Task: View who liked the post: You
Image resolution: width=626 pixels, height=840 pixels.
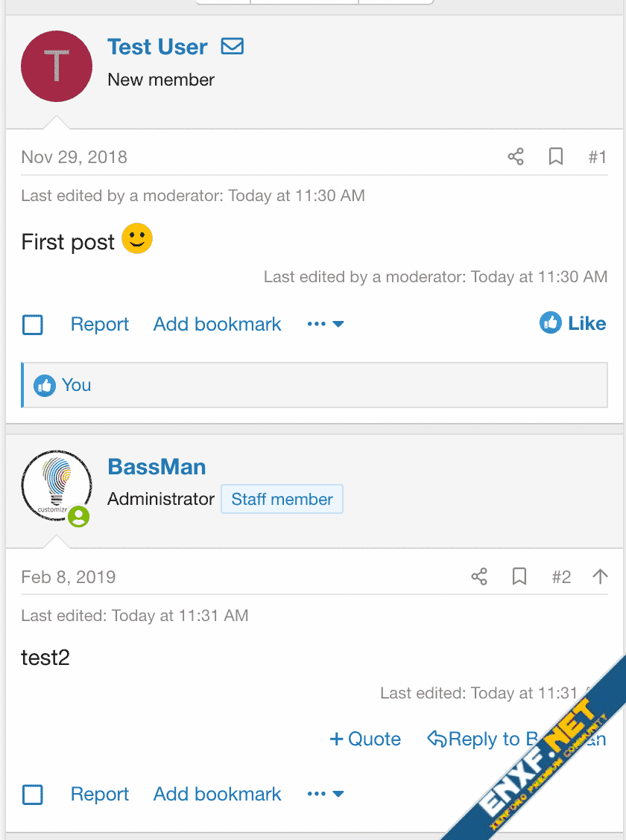Action: click(76, 385)
